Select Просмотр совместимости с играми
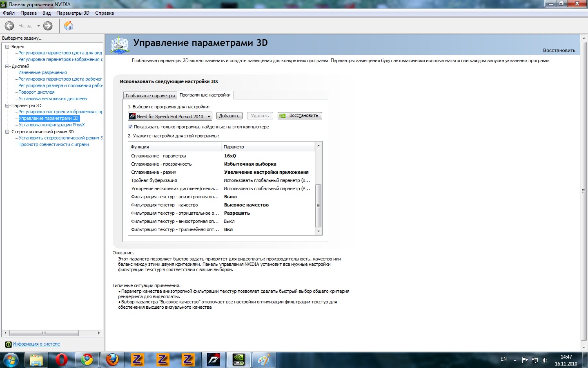This screenshot has width=588, height=368. click(53, 144)
